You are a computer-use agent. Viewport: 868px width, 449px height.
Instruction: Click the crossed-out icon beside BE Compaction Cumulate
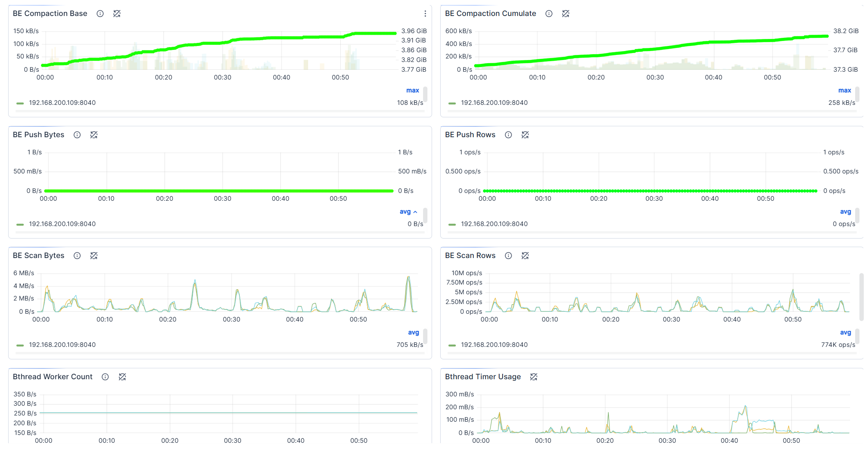[x=566, y=14]
